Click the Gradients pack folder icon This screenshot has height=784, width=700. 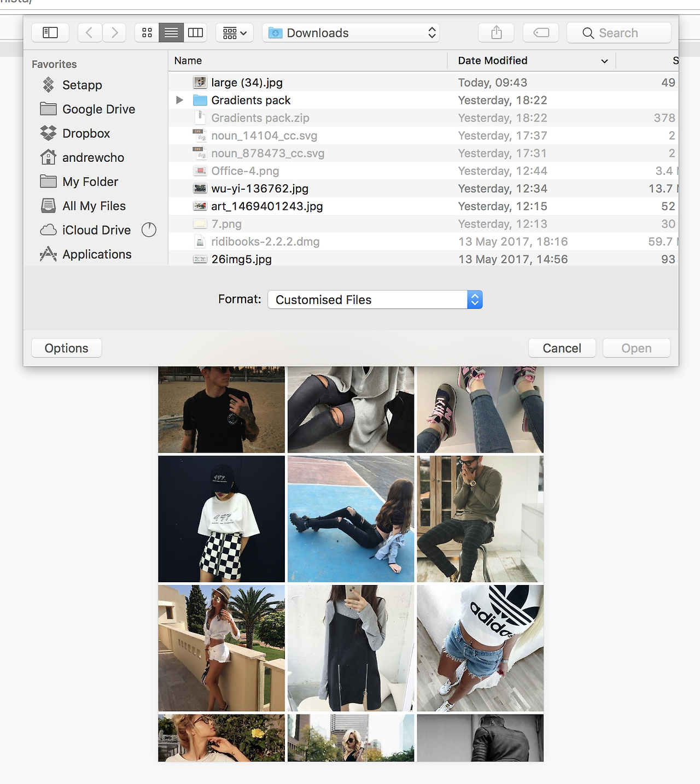tap(200, 100)
